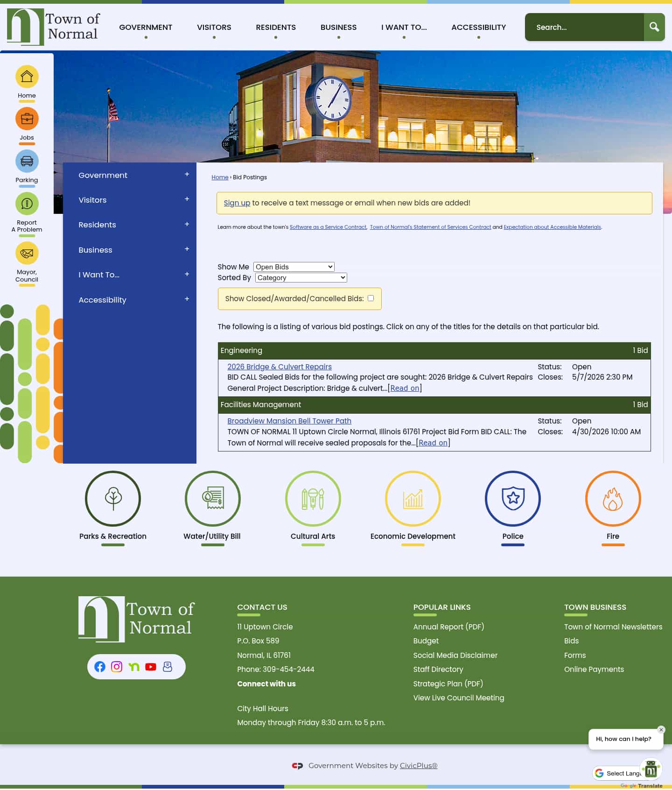The height and width of the screenshot is (790, 672).
Task: Click the CivicPlus logo icon
Action: tap(297, 766)
